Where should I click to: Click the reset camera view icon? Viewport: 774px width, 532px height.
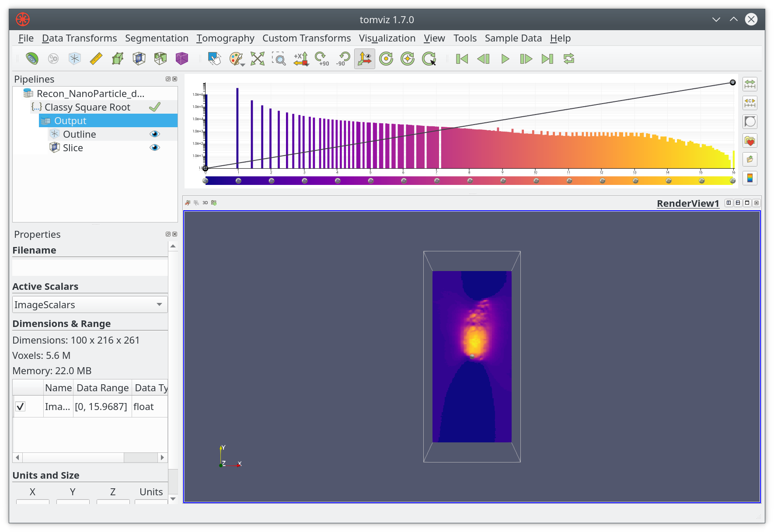tap(258, 59)
